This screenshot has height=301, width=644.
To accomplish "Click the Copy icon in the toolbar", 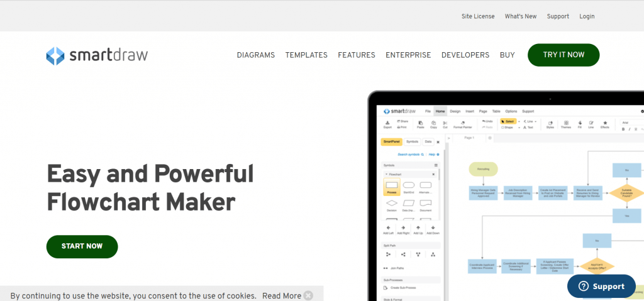I will pyautogui.click(x=434, y=123).
